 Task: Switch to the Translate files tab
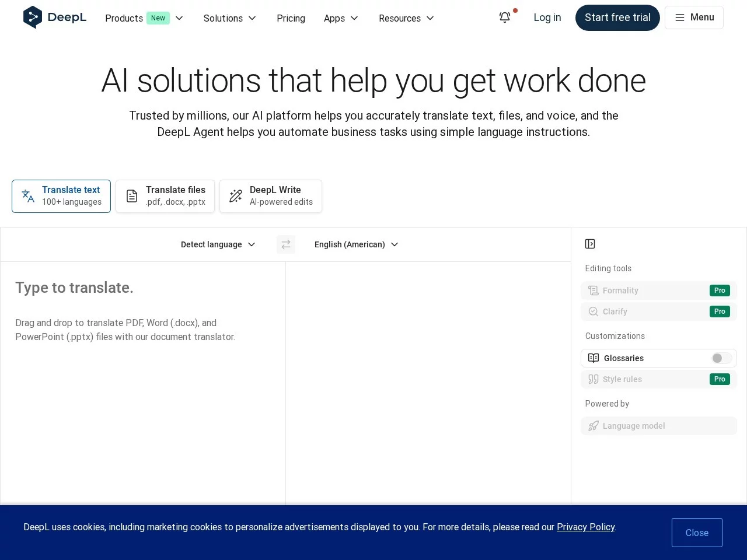[x=165, y=196]
